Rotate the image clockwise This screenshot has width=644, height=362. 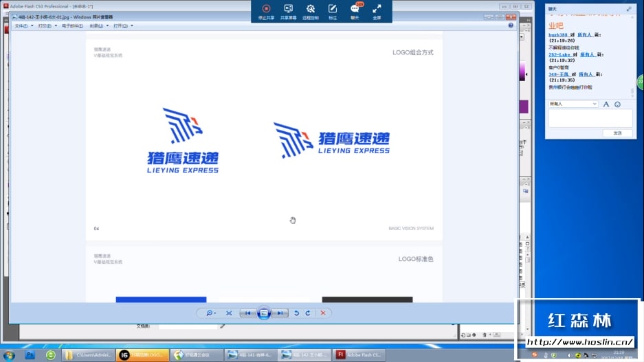[x=308, y=313]
